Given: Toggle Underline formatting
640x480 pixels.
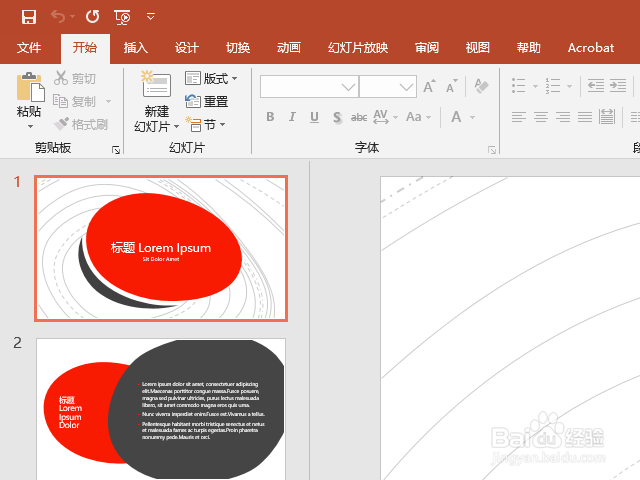Looking at the screenshot, I should point(314,117).
